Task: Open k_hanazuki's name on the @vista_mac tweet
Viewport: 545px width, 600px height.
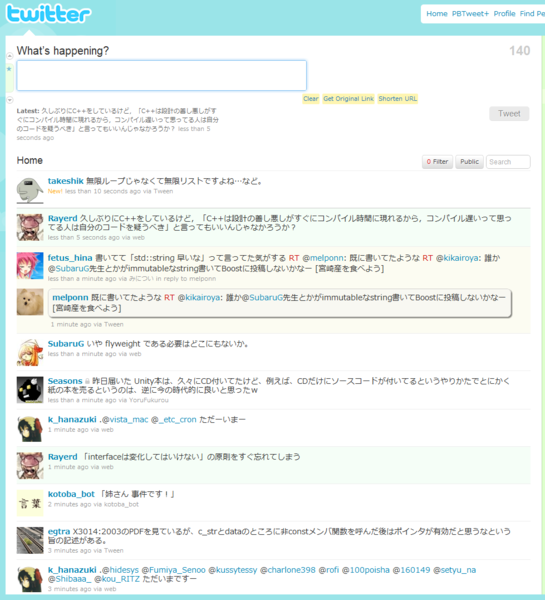Action: 72,420
